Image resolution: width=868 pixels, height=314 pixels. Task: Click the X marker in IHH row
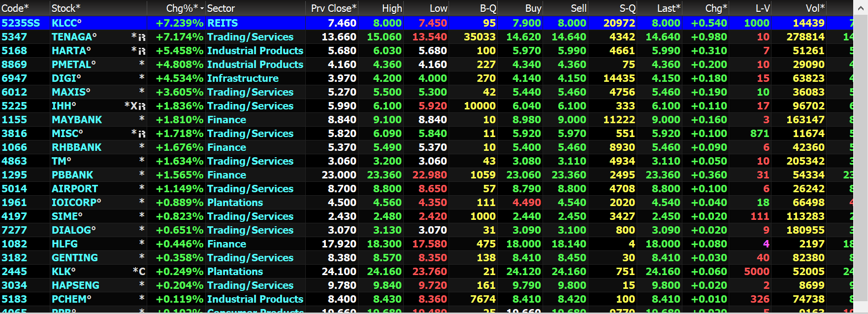click(x=133, y=106)
